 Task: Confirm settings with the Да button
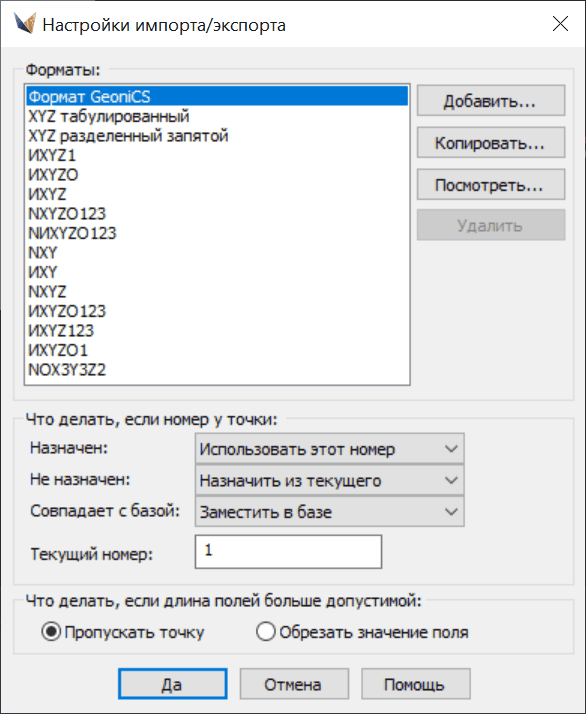tap(173, 684)
